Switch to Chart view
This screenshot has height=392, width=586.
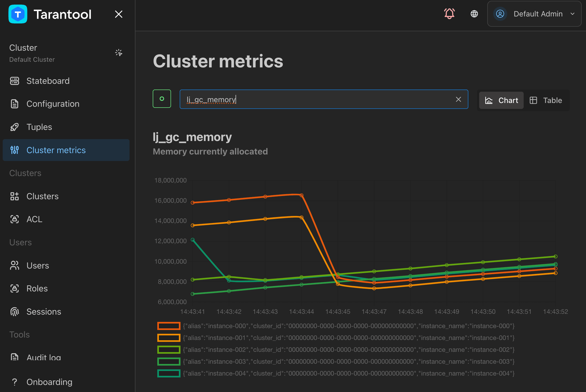pyautogui.click(x=501, y=100)
